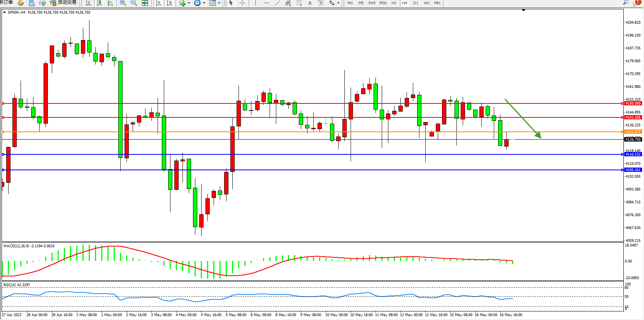Click the 4150.500 red price label
This screenshot has width=644, height=320.
point(633,103)
